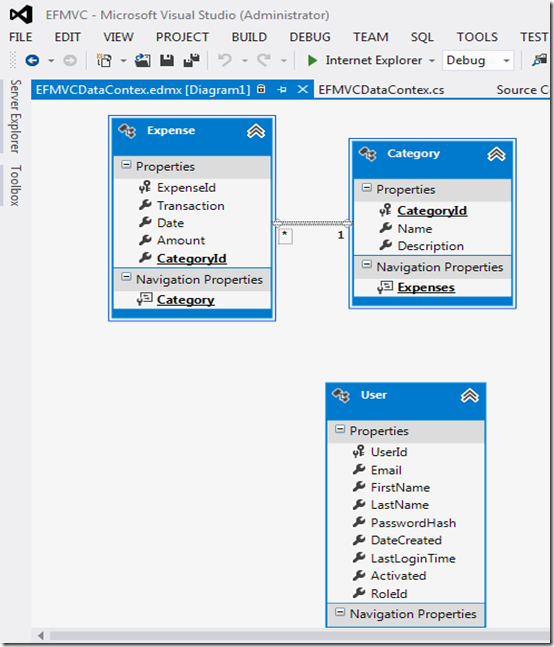The width and height of the screenshot is (554, 647).
Task: Select the Amount property in Expense
Action: [x=181, y=240]
